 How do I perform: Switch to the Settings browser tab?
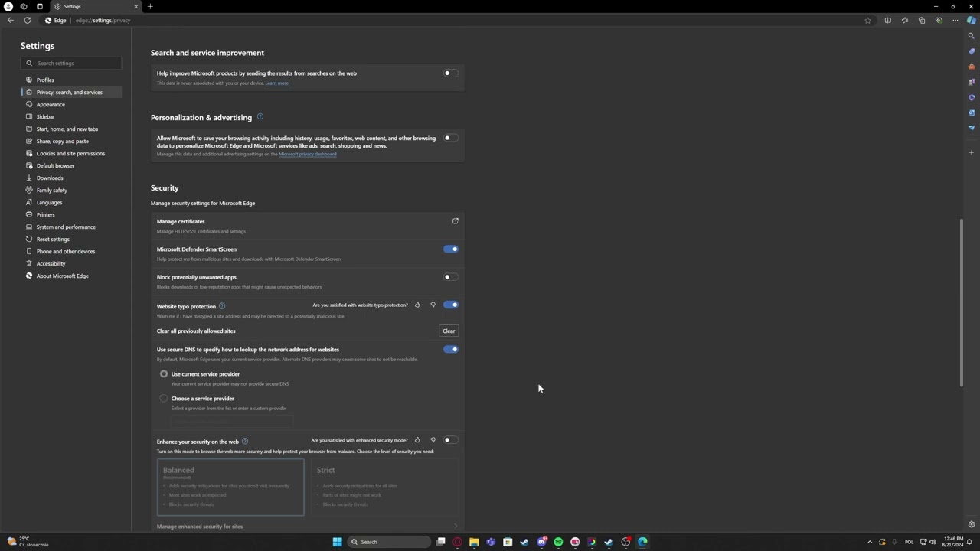coord(96,6)
